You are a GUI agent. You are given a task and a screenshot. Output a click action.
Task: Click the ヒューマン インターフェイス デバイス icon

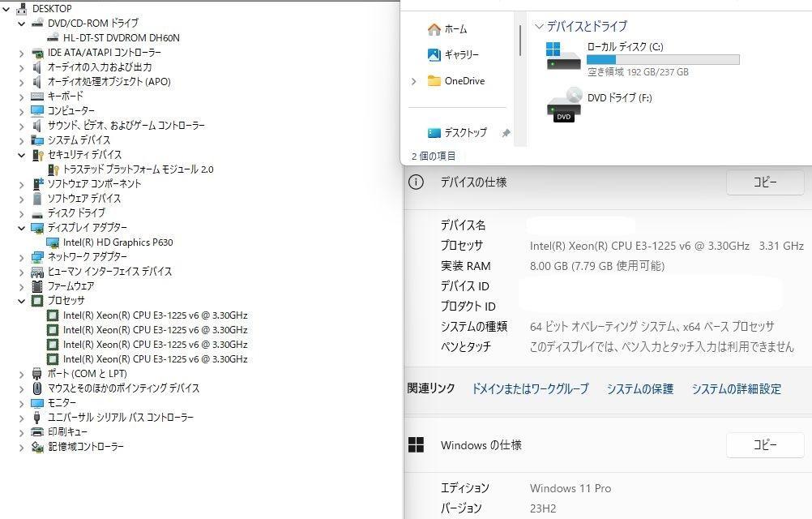[x=37, y=271]
